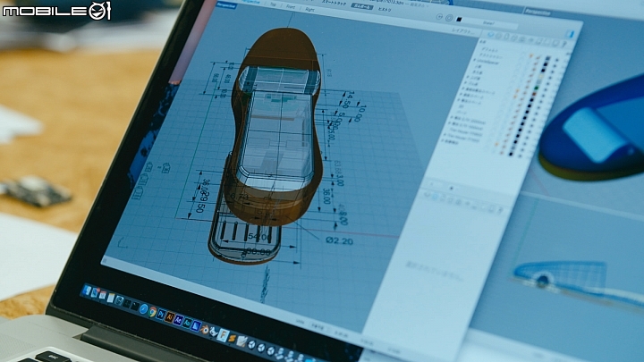The image size is (644, 362).
Task: Click the black color swatch in toolbar
Action: (x=459, y=20)
